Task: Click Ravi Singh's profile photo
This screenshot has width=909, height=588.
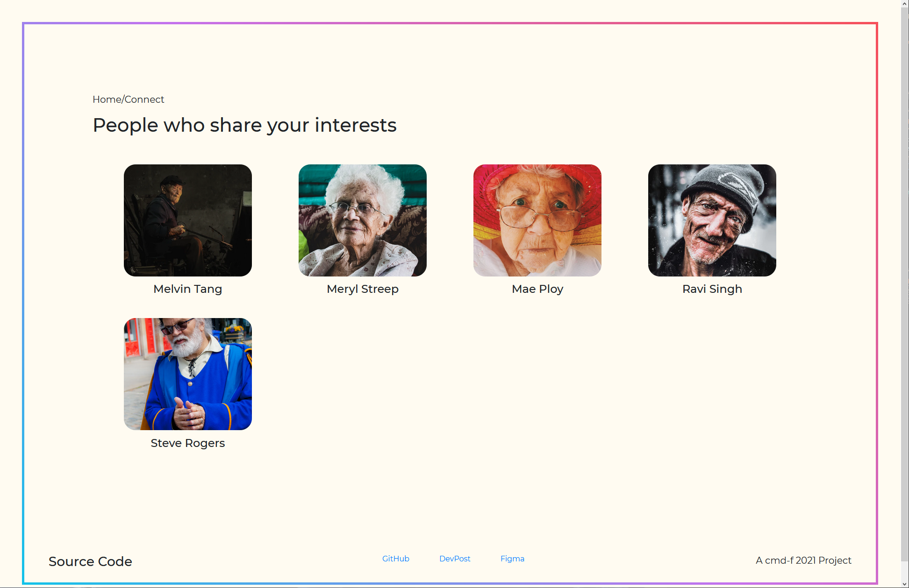Action: coord(712,220)
